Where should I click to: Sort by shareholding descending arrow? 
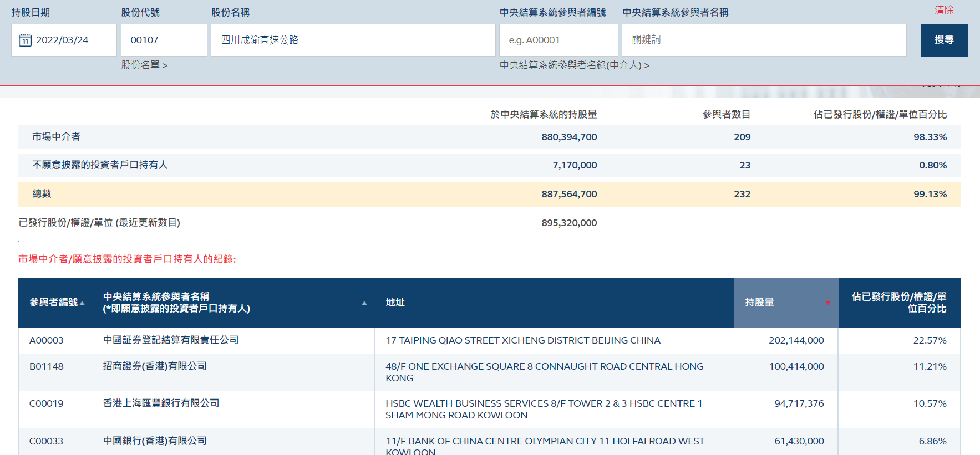(x=827, y=303)
